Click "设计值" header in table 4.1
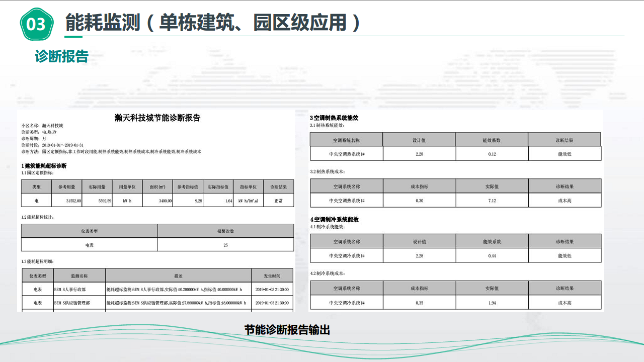The image size is (644, 362). tap(419, 241)
